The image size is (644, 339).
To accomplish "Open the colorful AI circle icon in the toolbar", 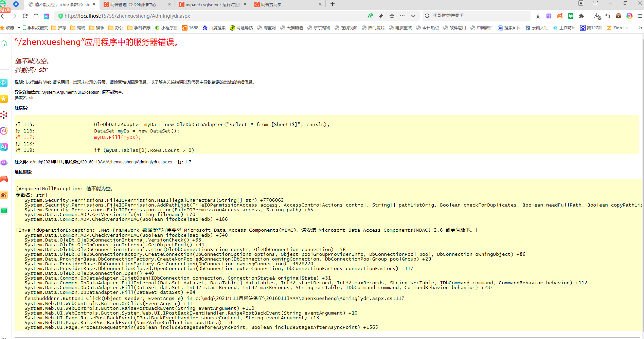I will point(629,16).
